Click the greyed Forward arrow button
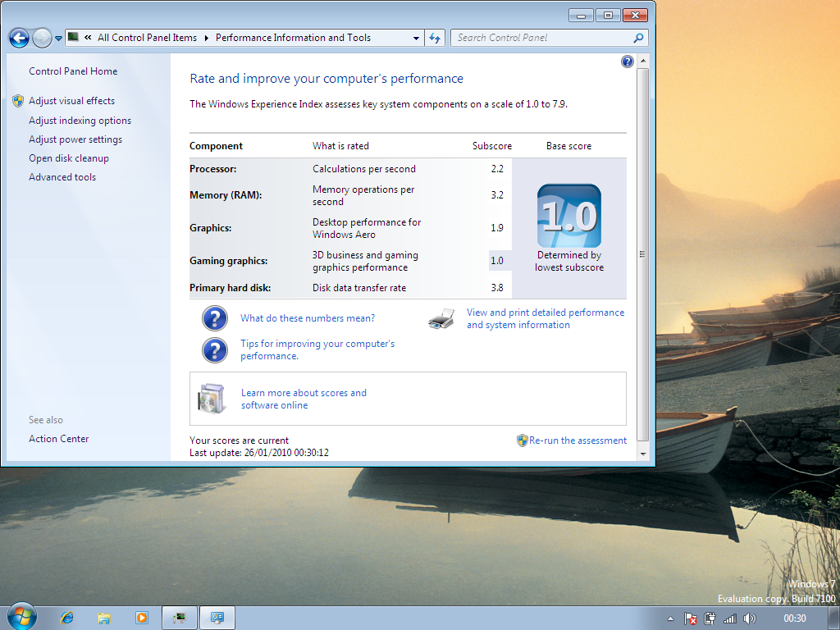 click(x=42, y=38)
